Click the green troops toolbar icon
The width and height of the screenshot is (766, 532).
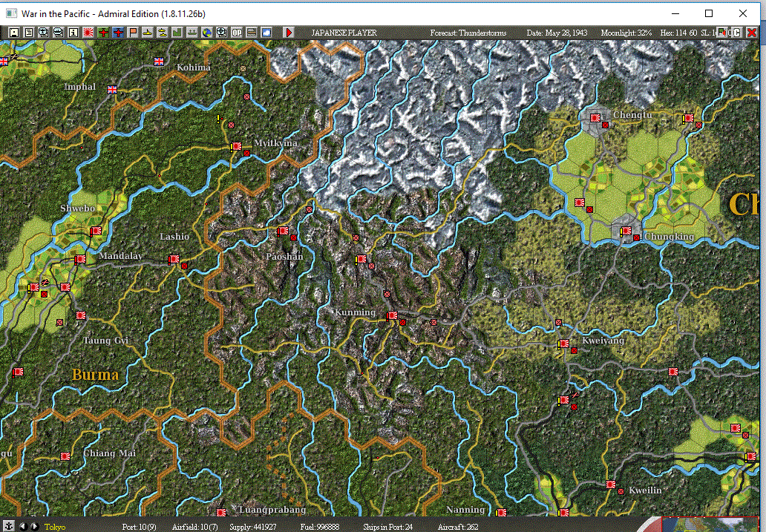click(192, 33)
